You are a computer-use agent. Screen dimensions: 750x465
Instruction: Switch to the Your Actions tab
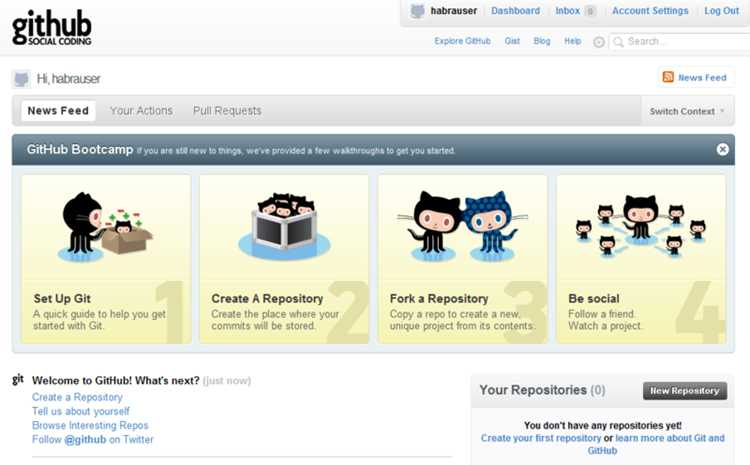click(141, 111)
